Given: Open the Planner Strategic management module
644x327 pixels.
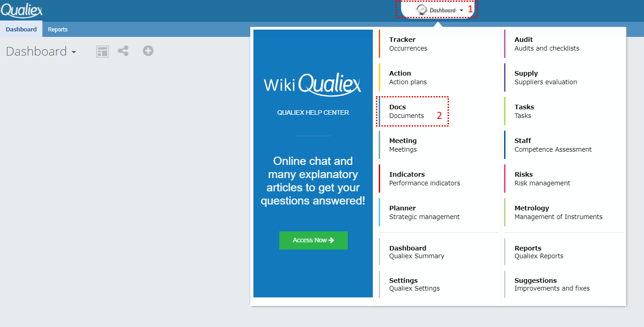Looking at the screenshot, I should tap(438, 212).
